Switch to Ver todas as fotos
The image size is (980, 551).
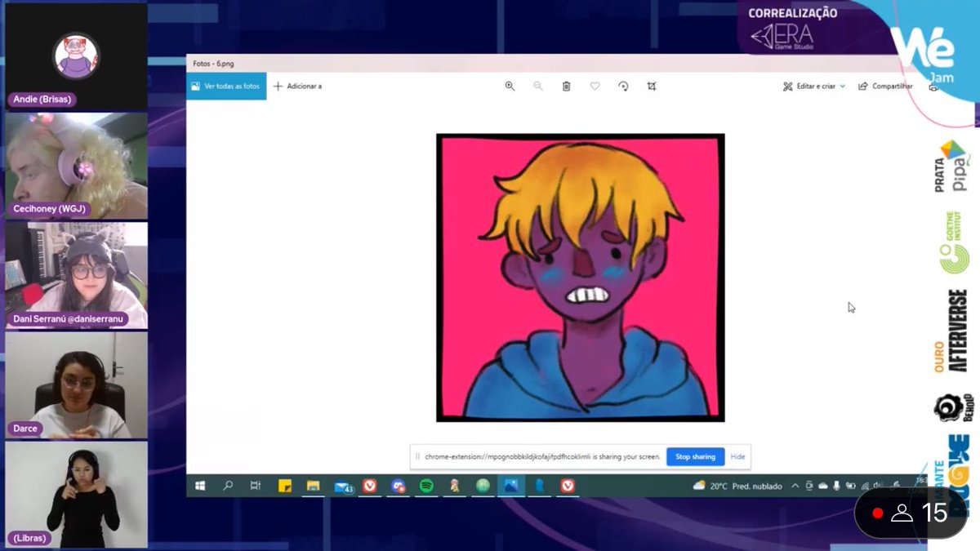point(225,85)
